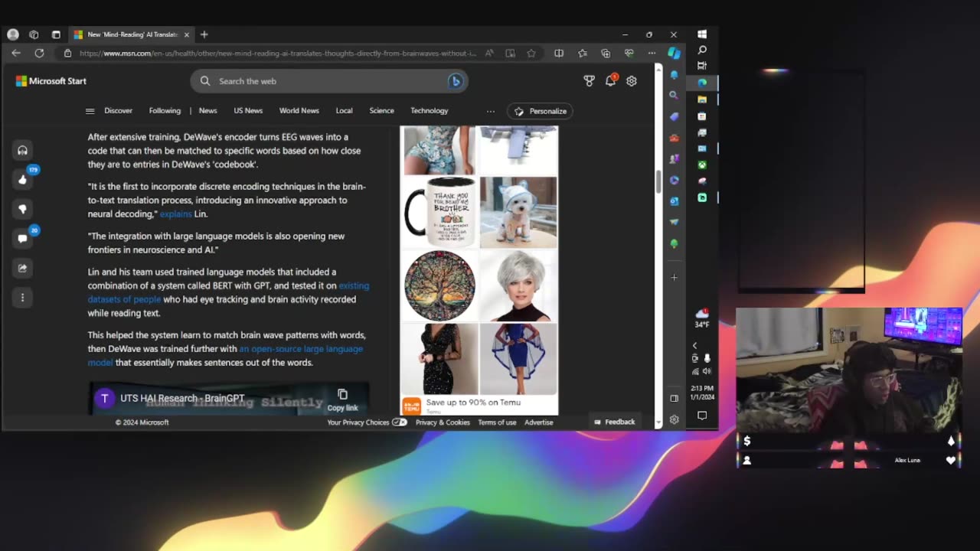Click the Feedback button
Image resolution: width=980 pixels, height=551 pixels.
click(615, 422)
